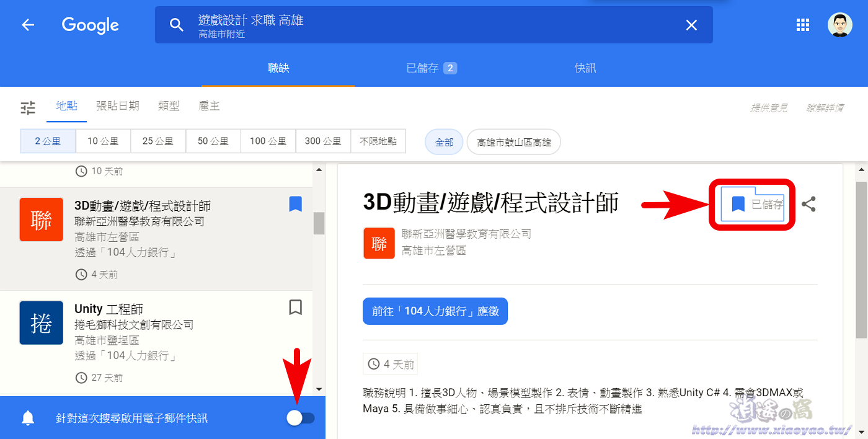Click the job list scrollbar thumb

(319, 223)
